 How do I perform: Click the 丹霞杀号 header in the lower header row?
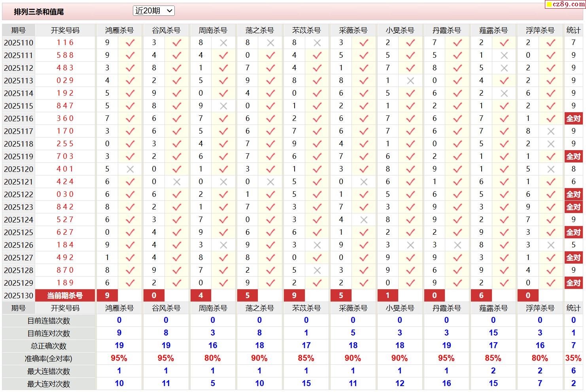447,308
